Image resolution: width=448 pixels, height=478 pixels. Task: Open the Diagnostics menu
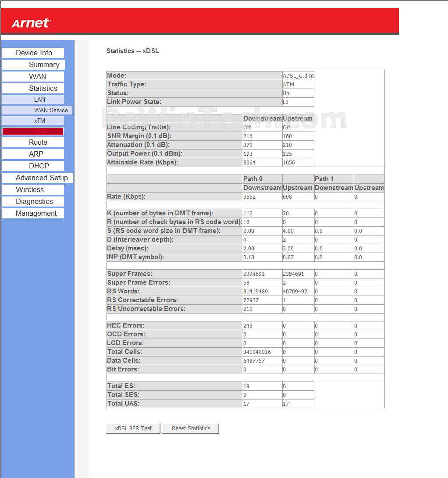click(x=33, y=201)
